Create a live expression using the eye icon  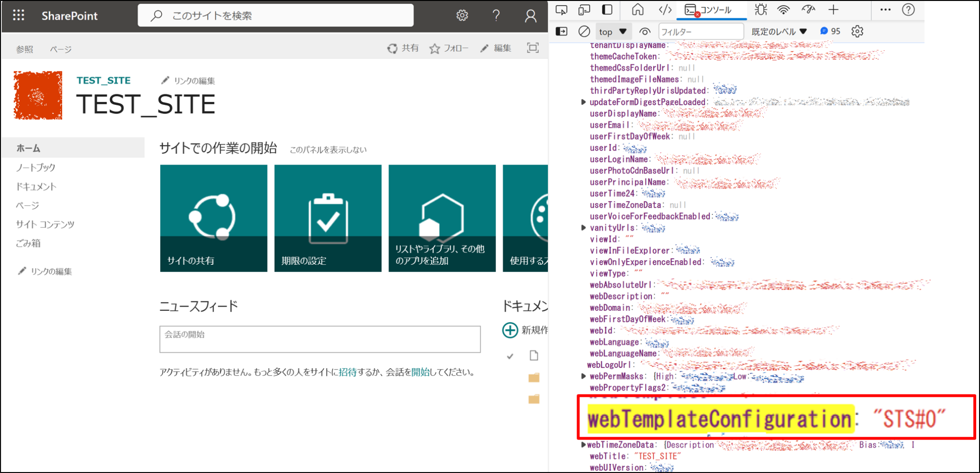pos(645,31)
